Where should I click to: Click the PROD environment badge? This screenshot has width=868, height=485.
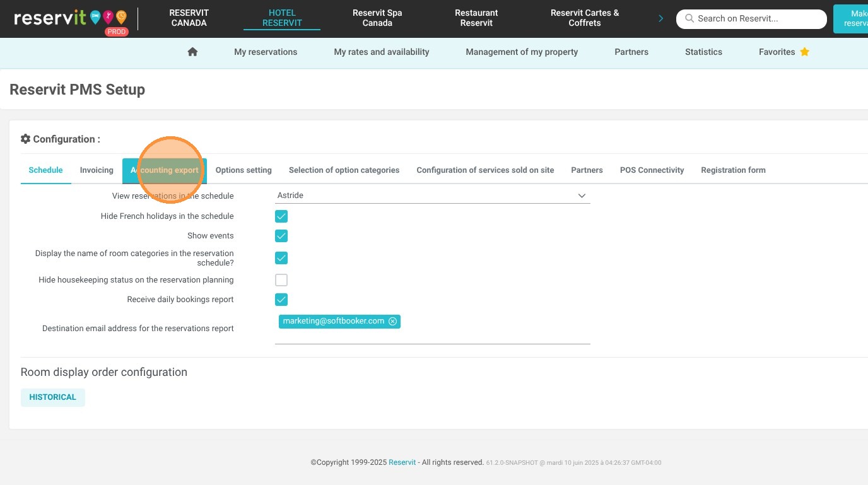click(x=117, y=32)
